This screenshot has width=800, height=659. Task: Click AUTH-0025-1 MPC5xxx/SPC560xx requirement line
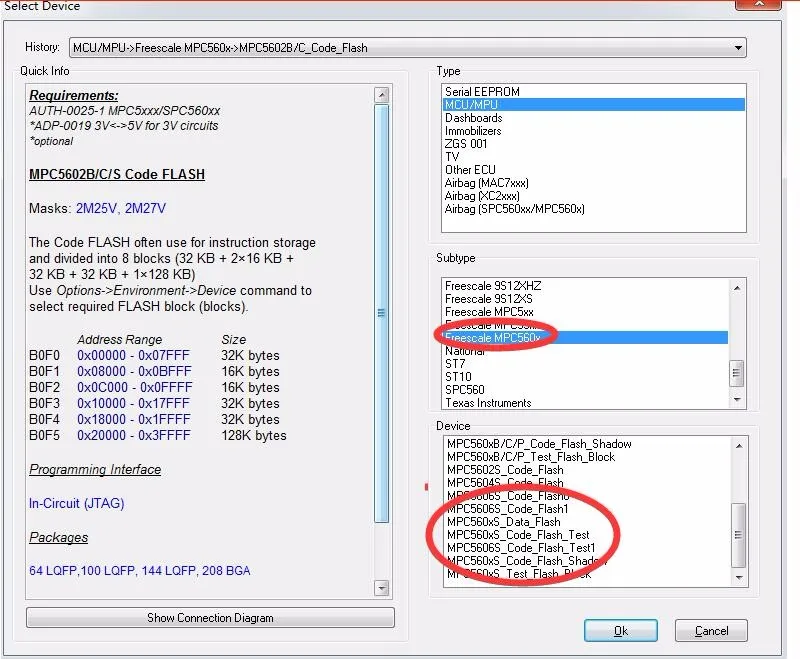[124, 111]
